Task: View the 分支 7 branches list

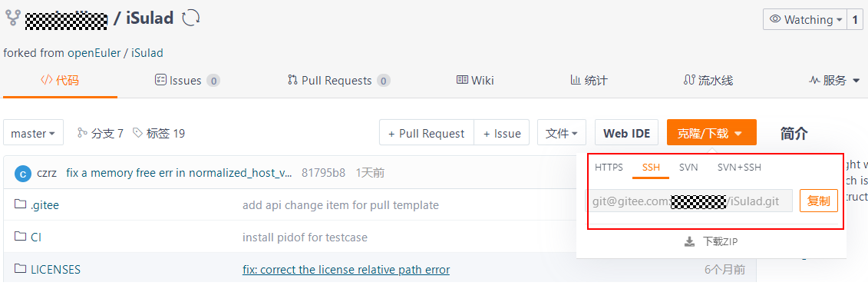Action: point(101,133)
